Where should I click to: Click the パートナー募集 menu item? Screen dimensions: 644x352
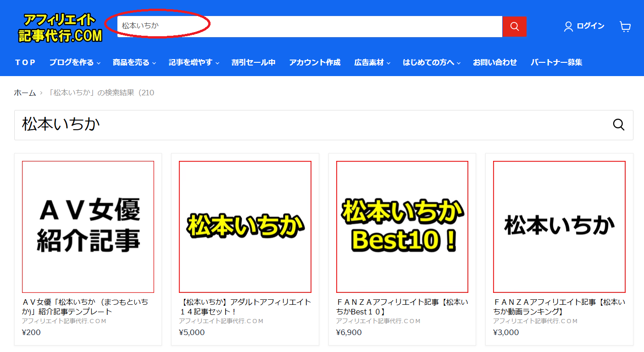pyautogui.click(x=556, y=62)
